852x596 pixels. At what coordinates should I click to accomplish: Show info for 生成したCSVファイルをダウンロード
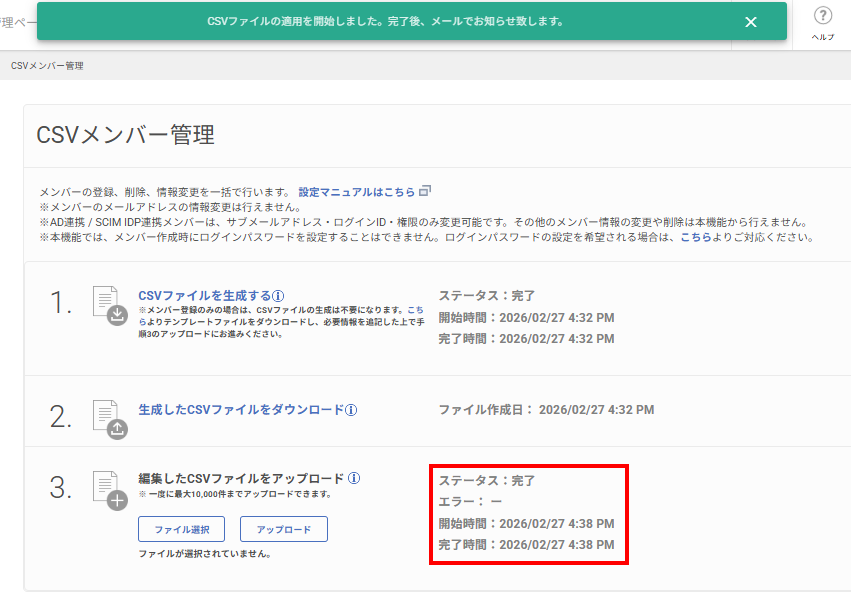coord(352,410)
